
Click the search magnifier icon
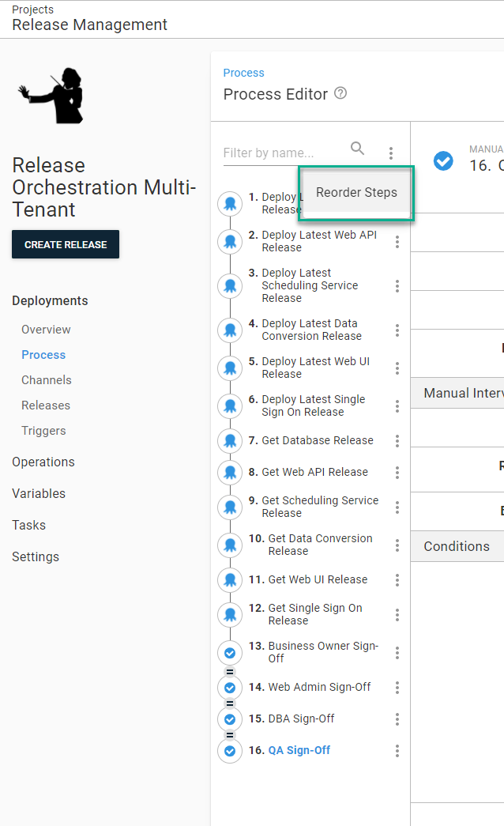(x=358, y=149)
